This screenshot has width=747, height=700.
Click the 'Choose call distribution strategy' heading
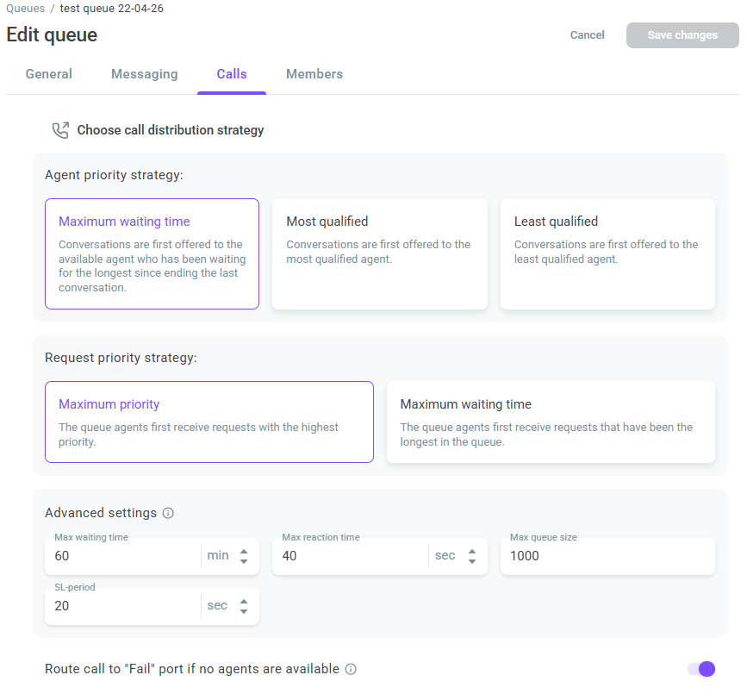[x=171, y=130]
